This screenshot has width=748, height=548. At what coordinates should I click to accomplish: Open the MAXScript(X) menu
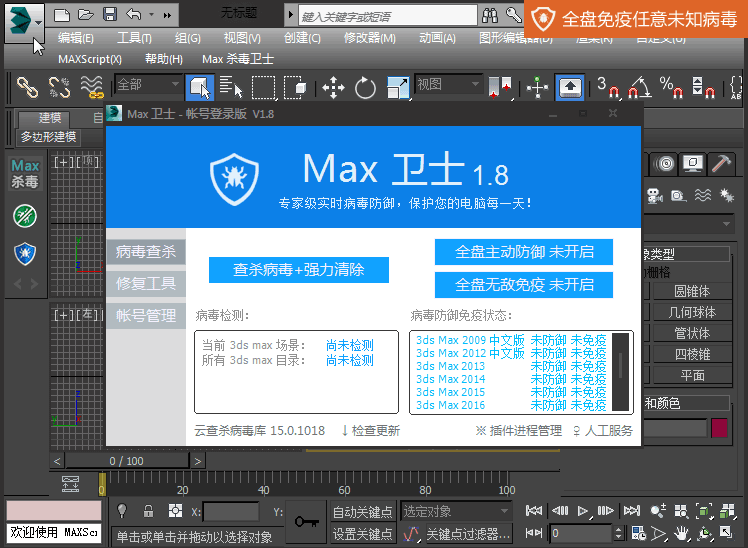click(x=90, y=59)
